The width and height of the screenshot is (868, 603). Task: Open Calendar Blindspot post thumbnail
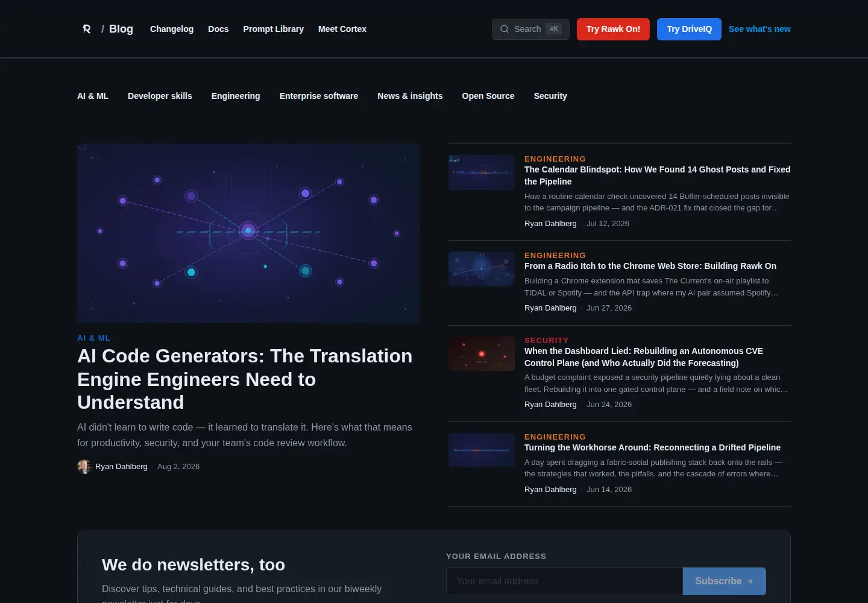(482, 172)
